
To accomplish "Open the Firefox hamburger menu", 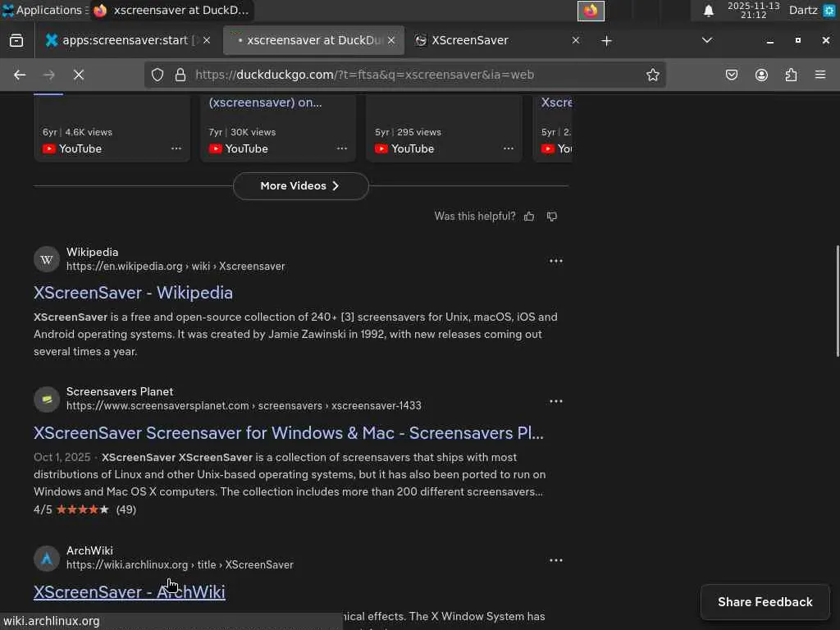I will pyautogui.click(x=820, y=75).
